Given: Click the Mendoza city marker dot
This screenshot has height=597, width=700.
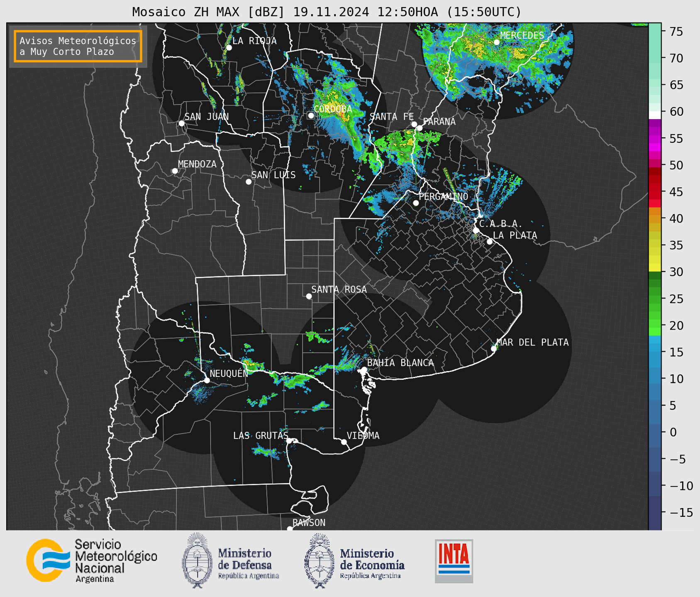Looking at the screenshot, I should (175, 171).
